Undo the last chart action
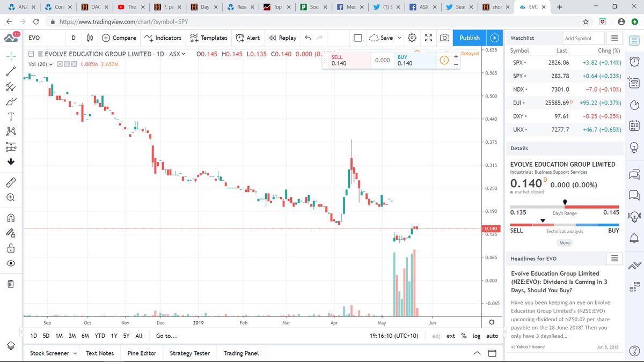 308,38
